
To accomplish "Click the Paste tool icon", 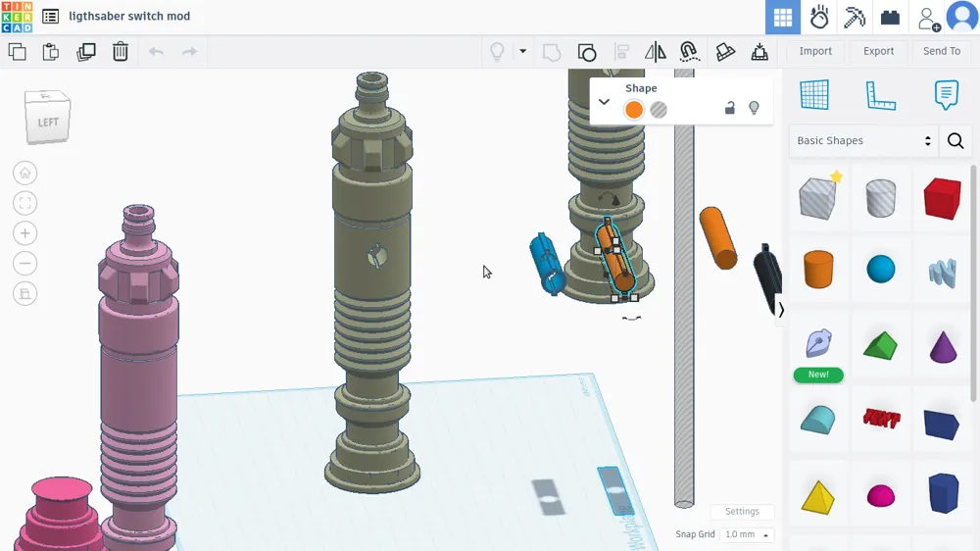I will click(x=51, y=52).
